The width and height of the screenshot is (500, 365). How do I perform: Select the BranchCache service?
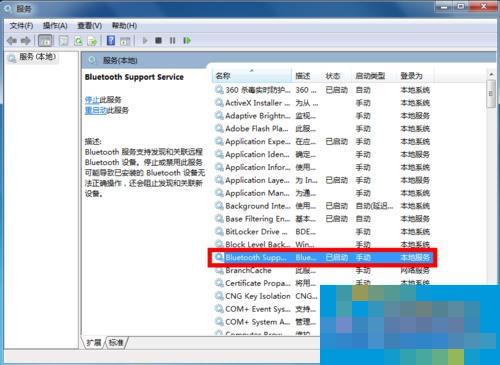coord(323,270)
